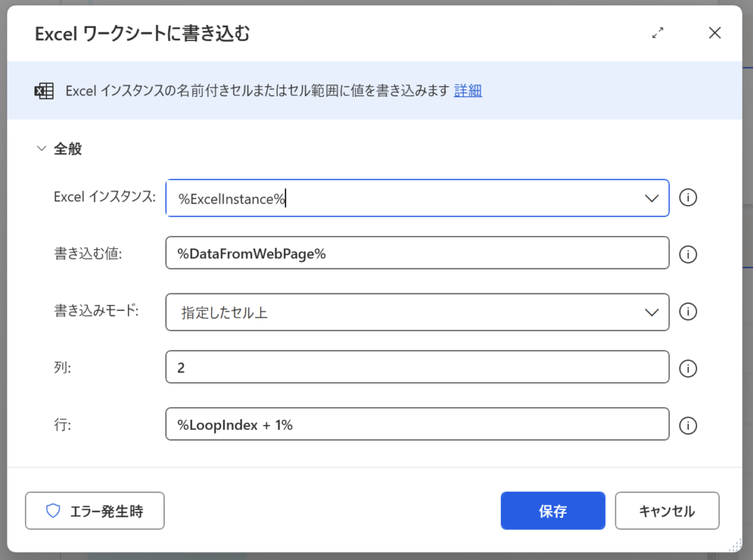The image size is (753, 560).
Task: Show info for 書き込みモード
Action: 688,312
